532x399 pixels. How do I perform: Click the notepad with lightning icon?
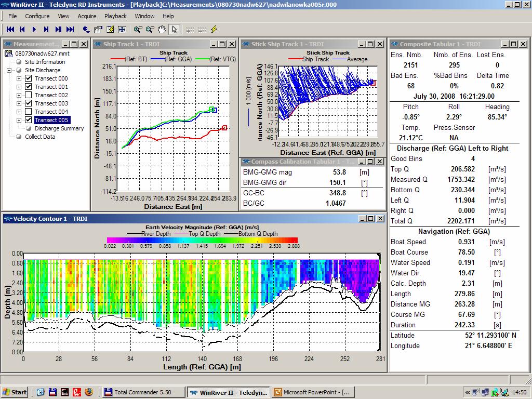point(110,30)
